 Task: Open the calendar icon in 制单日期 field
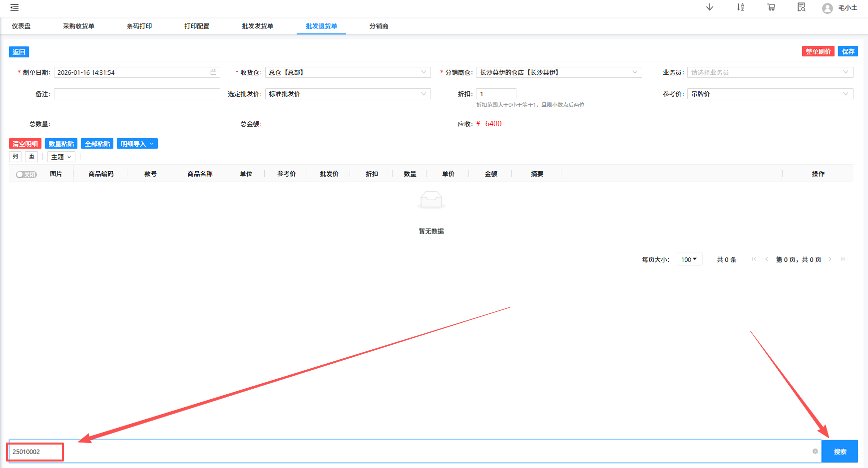[x=213, y=72]
